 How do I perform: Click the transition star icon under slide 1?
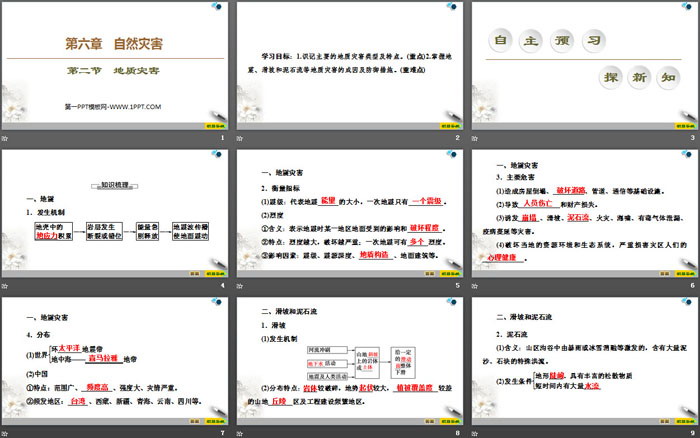[x=5, y=137]
